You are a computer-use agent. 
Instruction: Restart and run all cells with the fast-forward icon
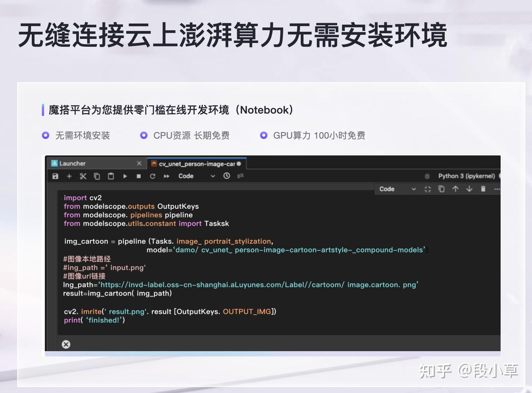167,176
